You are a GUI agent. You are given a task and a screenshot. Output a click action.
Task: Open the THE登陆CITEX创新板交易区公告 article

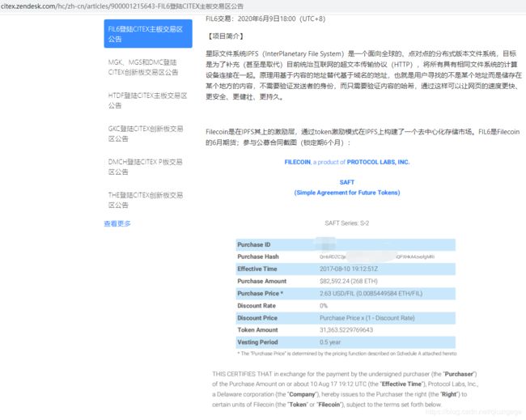pos(145,200)
